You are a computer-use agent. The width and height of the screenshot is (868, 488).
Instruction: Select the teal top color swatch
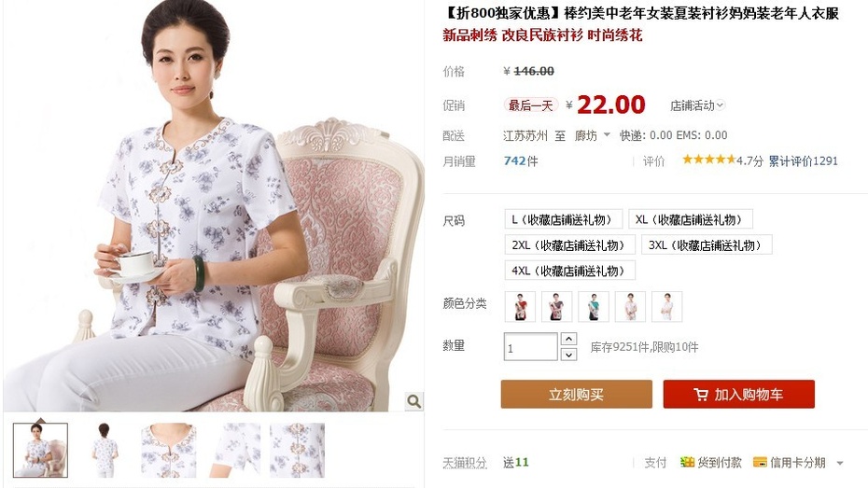click(x=594, y=307)
